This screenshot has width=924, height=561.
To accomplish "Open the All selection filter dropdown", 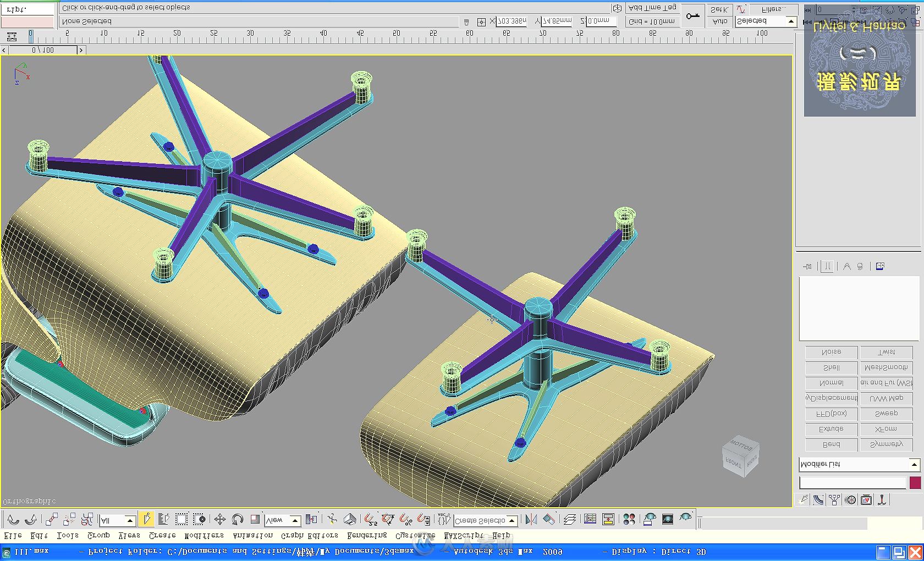I will coord(118,520).
